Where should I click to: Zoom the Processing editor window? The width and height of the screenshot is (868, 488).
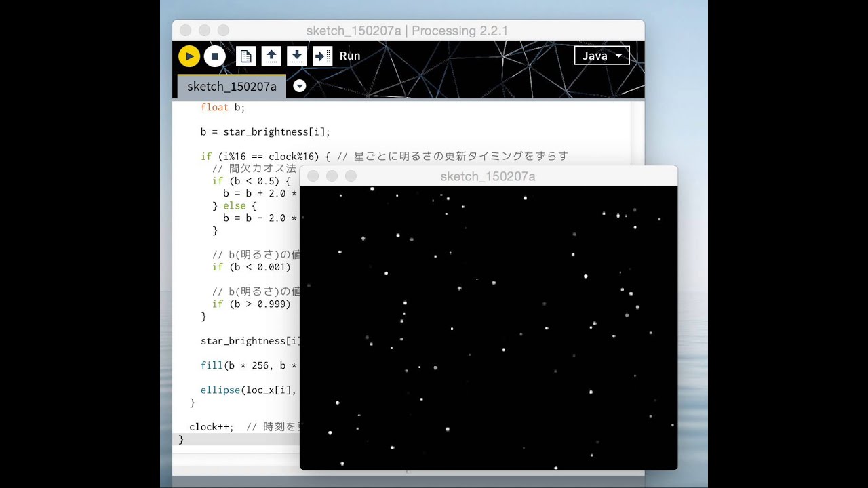click(x=223, y=30)
